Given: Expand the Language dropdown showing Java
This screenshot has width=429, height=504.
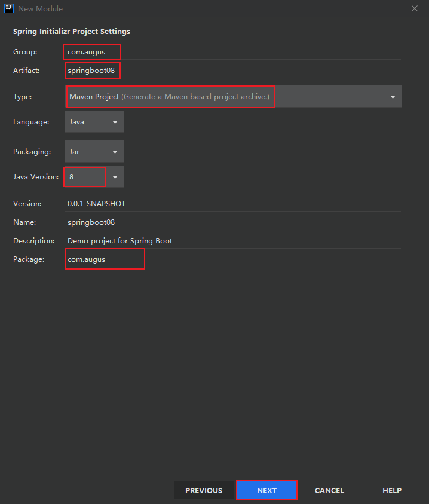Looking at the screenshot, I should click(x=94, y=122).
